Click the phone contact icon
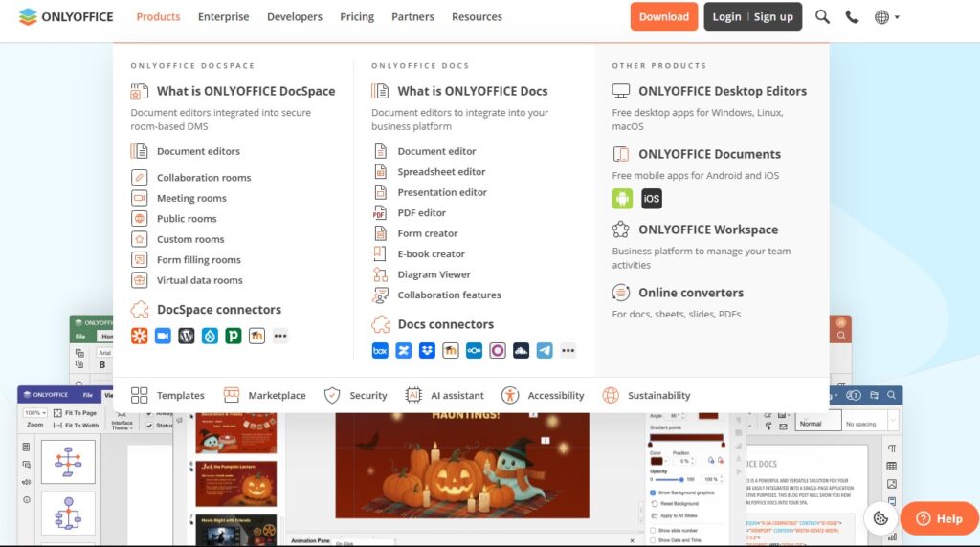Image resolution: width=980 pixels, height=547 pixels. 852,17
